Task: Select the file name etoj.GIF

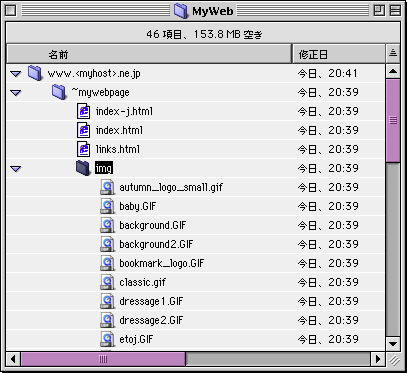Action: point(136,339)
